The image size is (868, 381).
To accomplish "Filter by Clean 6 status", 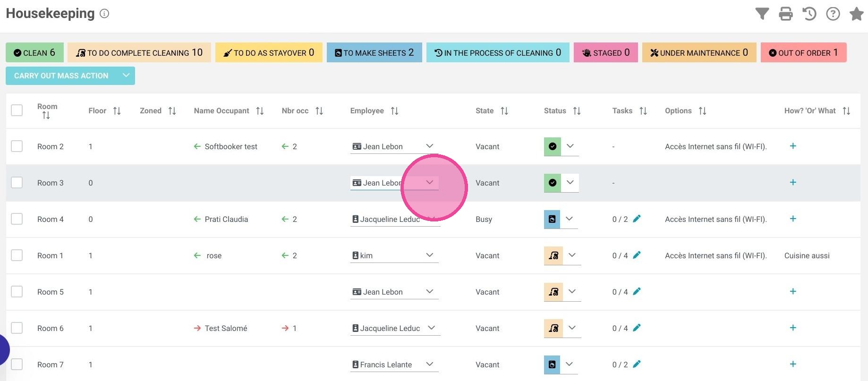I will [34, 52].
